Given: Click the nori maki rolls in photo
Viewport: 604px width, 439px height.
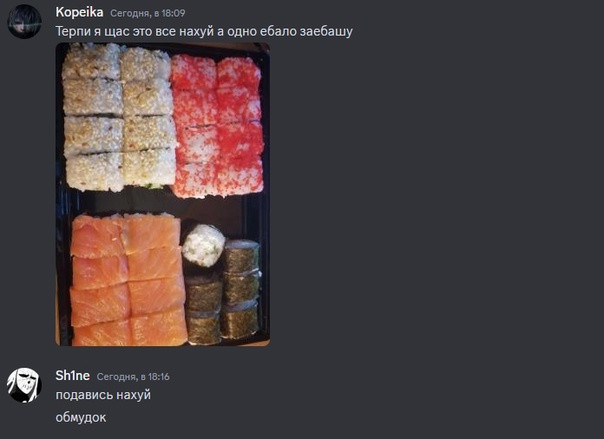Looking at the screenshot, I should (x=223, y=293).
